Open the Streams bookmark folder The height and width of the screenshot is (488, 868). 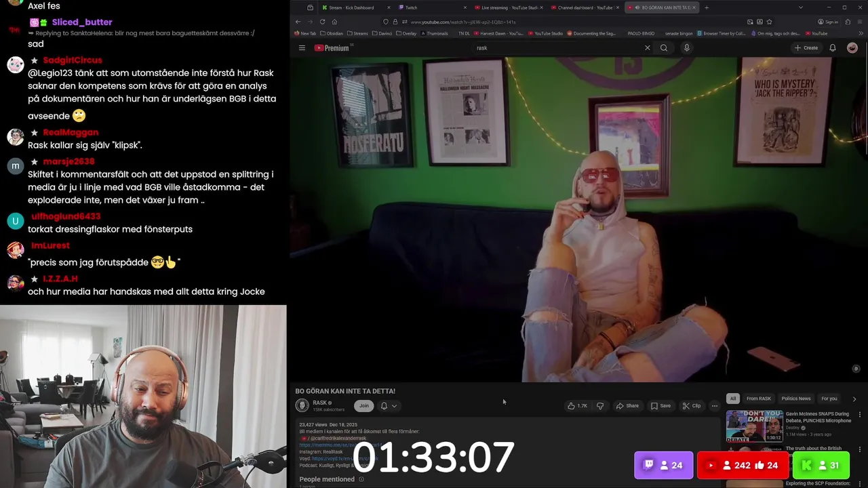[x=357, y=33]
